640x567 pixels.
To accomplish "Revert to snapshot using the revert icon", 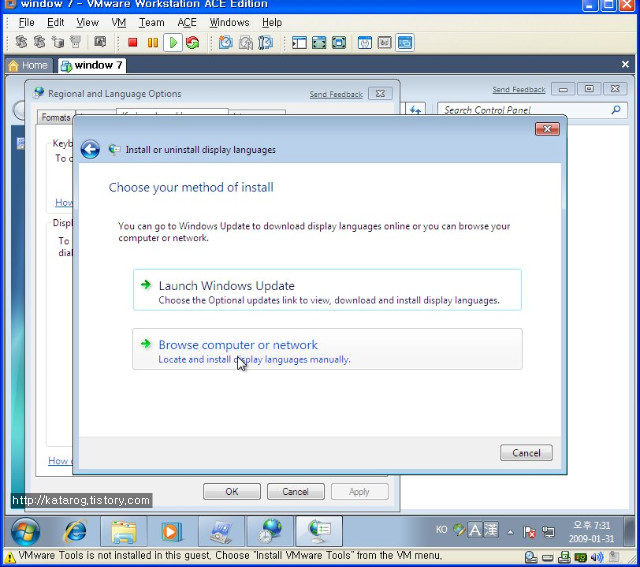I will click(x=245, y=42).
